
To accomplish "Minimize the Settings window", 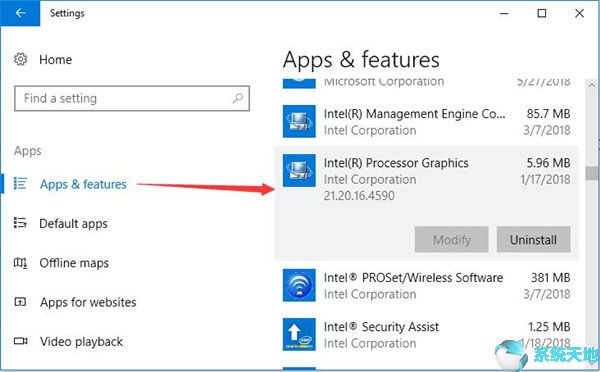I will coord(504,13).
